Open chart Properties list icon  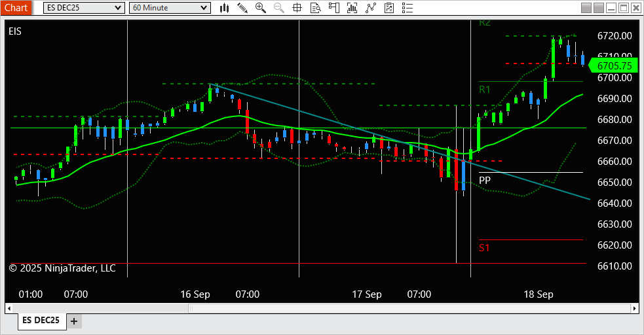pos(407,8)
